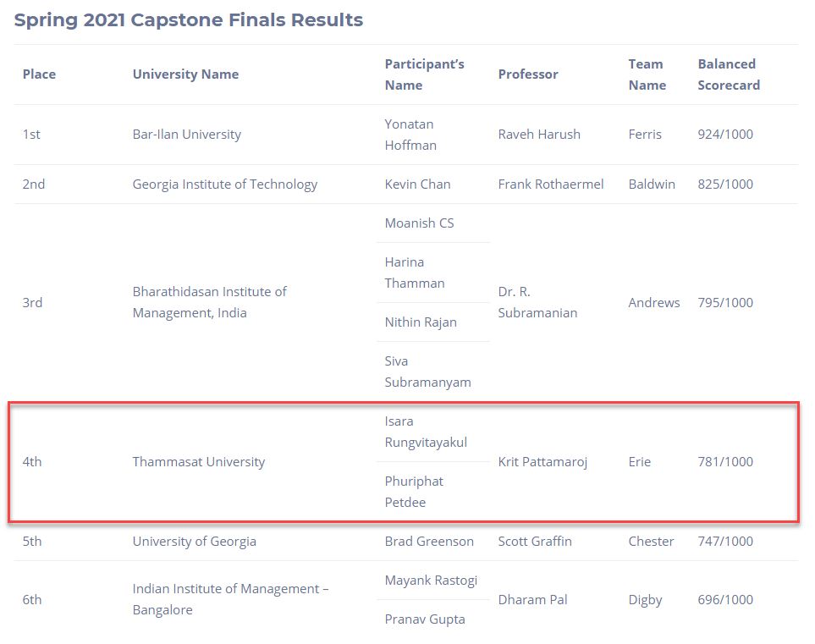
Task: Click participant Moanish CS
Action: 419,223
